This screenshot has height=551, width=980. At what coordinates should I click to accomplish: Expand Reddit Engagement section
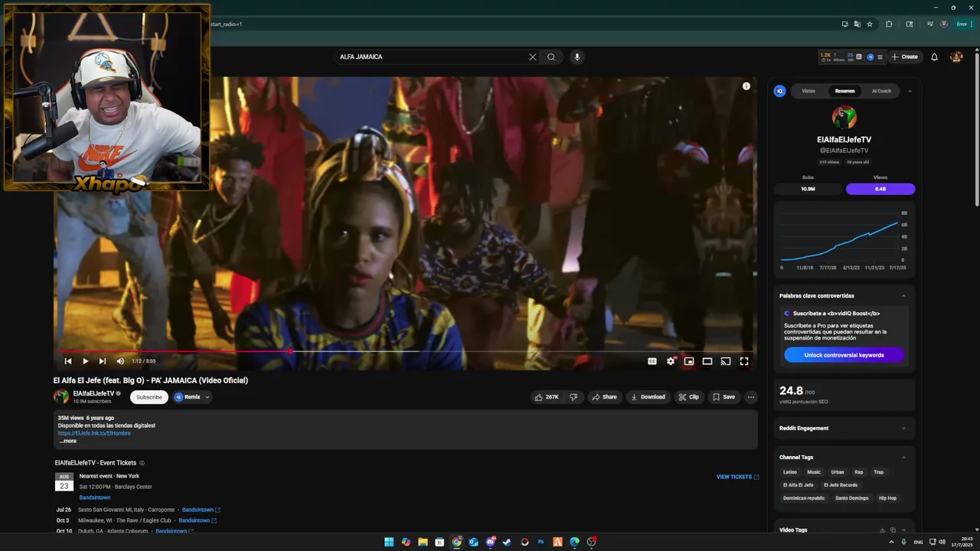coord(903,429)
